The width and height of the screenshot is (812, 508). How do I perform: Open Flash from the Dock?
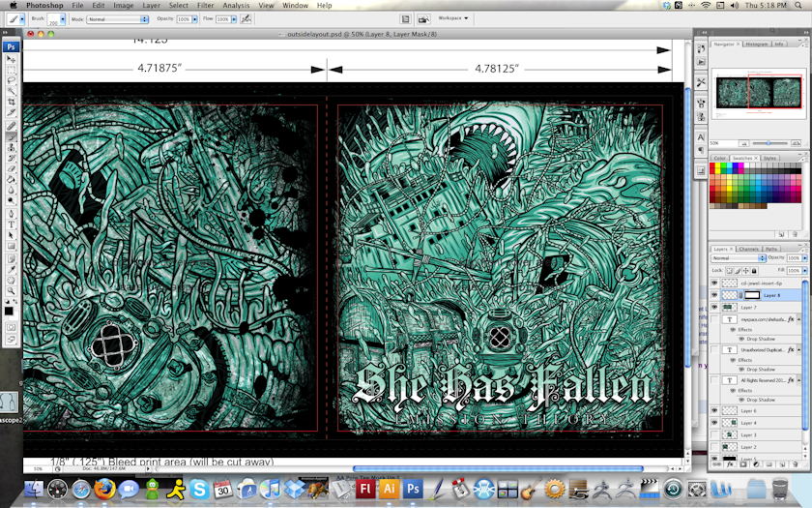point(366,490)
